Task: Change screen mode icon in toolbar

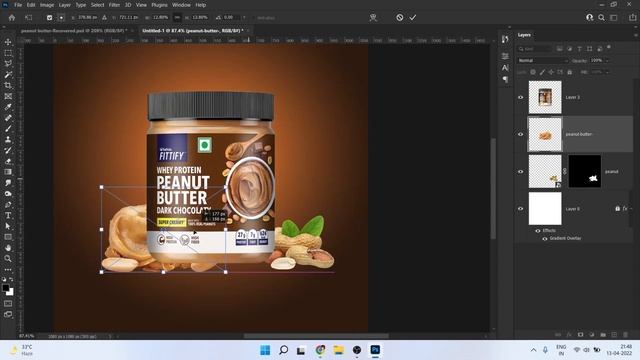Action: click(8, 314)
